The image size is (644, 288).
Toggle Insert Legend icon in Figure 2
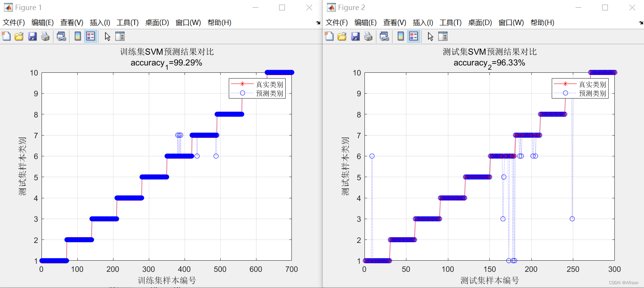click(414, 37)
